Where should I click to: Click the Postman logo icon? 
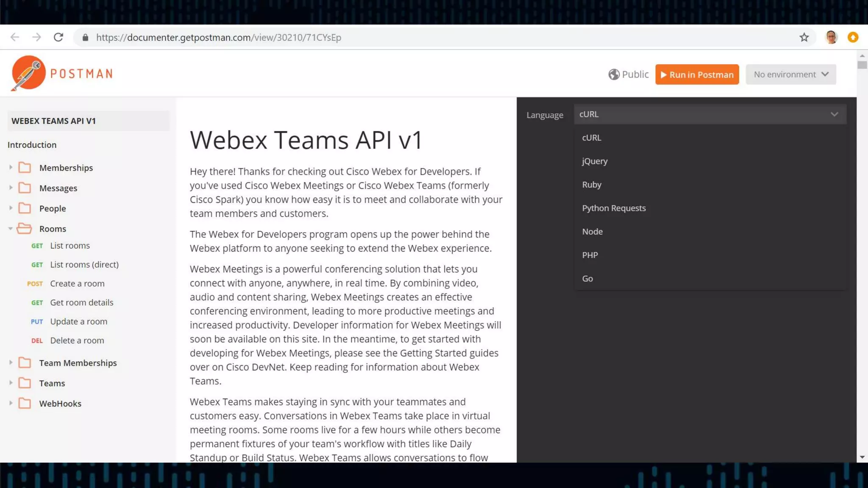tap(28, 73)
